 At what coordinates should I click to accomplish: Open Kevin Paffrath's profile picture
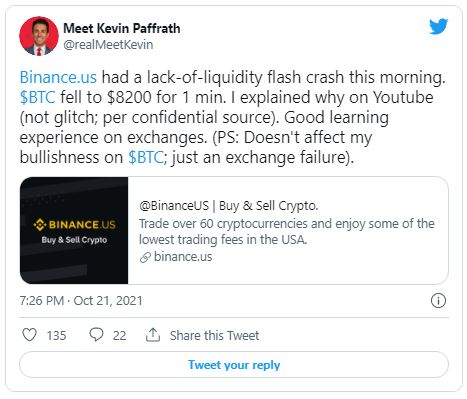39,36
